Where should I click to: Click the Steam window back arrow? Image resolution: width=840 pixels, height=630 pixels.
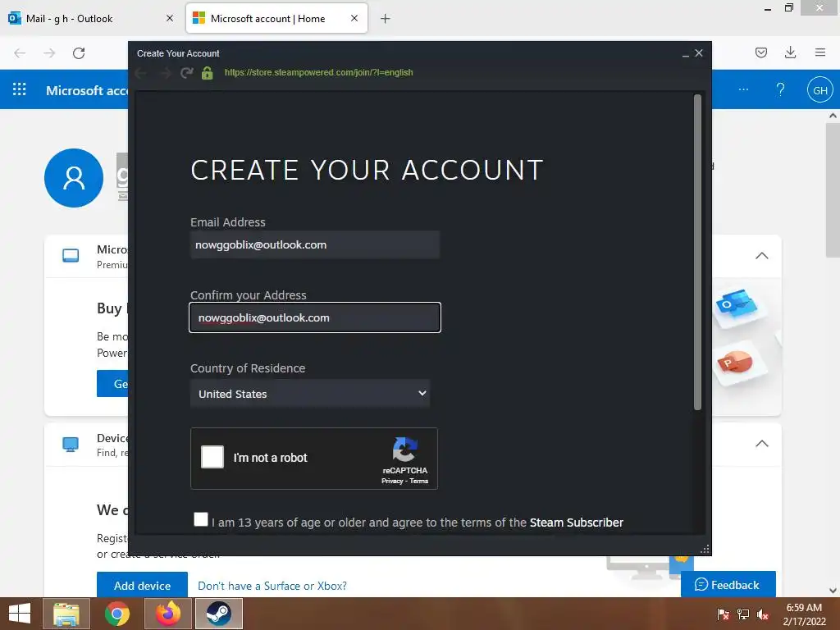[x=141, y=73]
